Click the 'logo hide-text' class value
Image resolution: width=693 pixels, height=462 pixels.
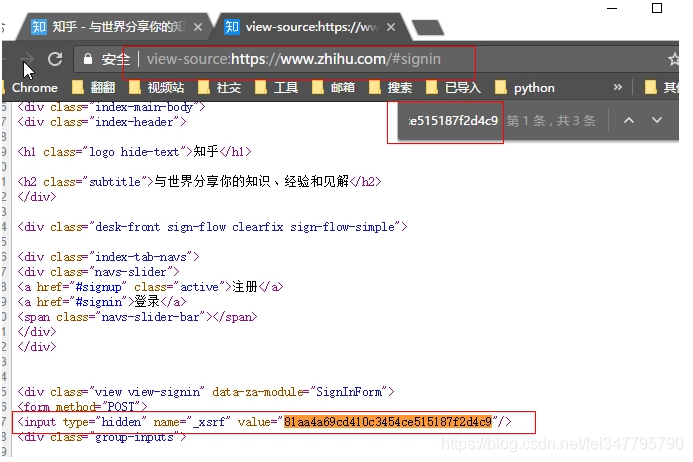coord(134,152)
